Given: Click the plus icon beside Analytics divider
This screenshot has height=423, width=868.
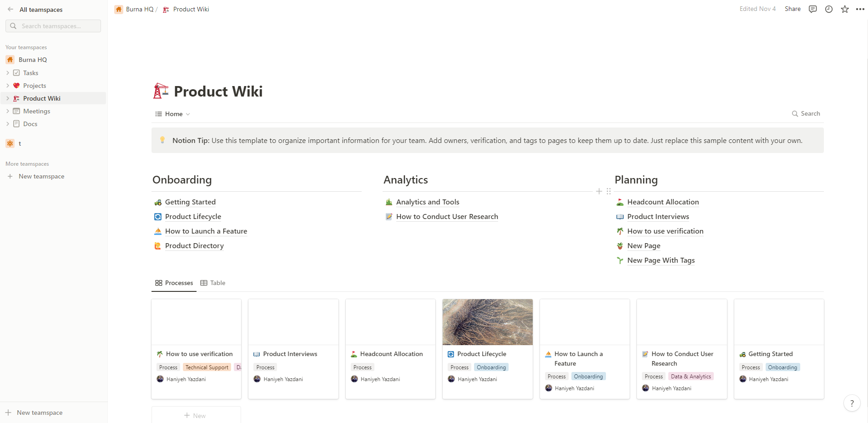Looking at the screenshot, I should pyautogui.click(x=599, y=191).
